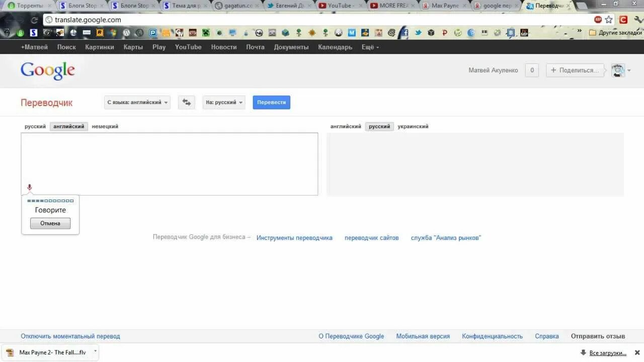Expand the С языка: английский dropdown
The height and width of the screenshot is (362, 644).
137,102
